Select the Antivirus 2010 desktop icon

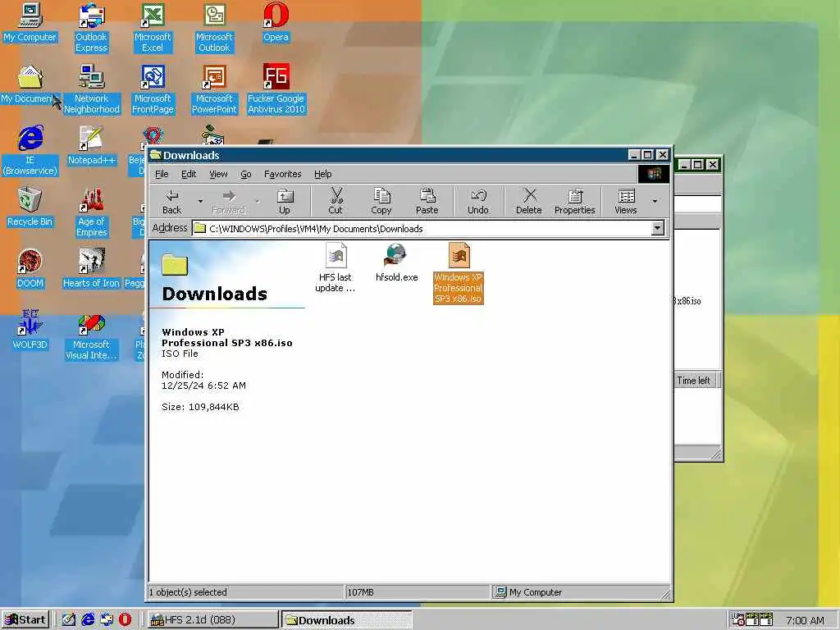pos(276,89)
